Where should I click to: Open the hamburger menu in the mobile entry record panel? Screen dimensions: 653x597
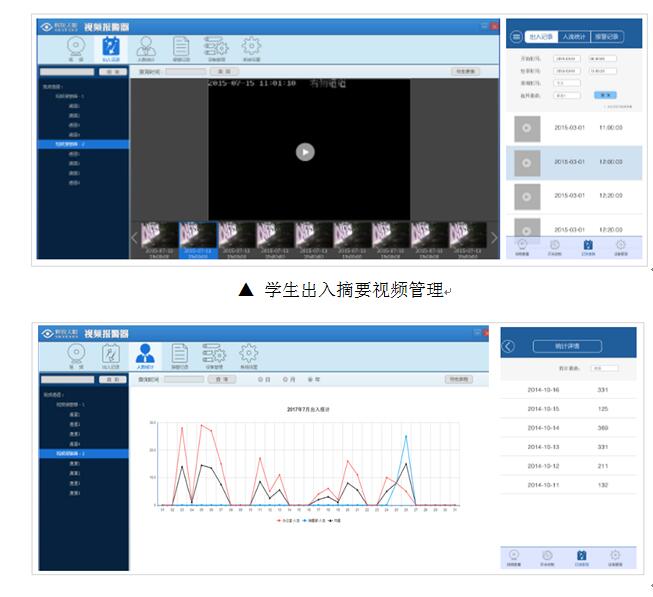tap(517, 37)
